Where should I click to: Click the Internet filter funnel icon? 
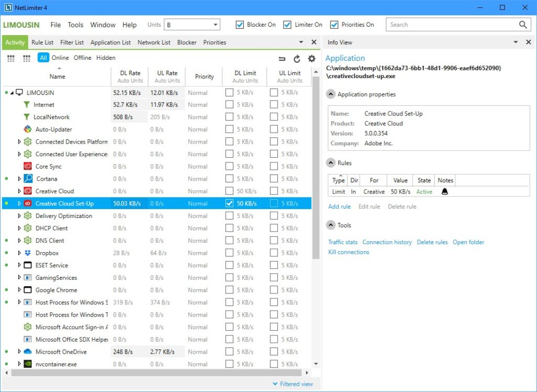point(27,105)
